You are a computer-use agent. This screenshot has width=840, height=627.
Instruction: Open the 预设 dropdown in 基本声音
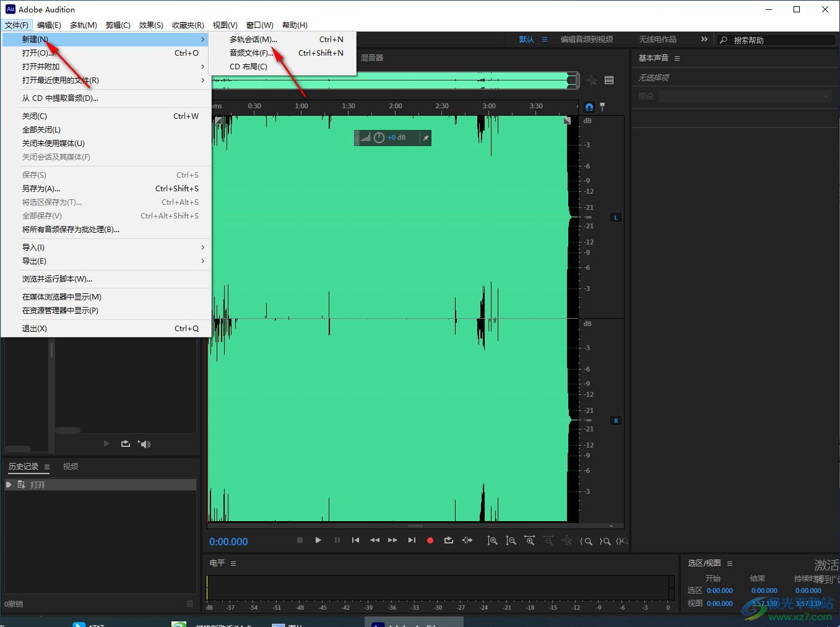tap(745, 97)
